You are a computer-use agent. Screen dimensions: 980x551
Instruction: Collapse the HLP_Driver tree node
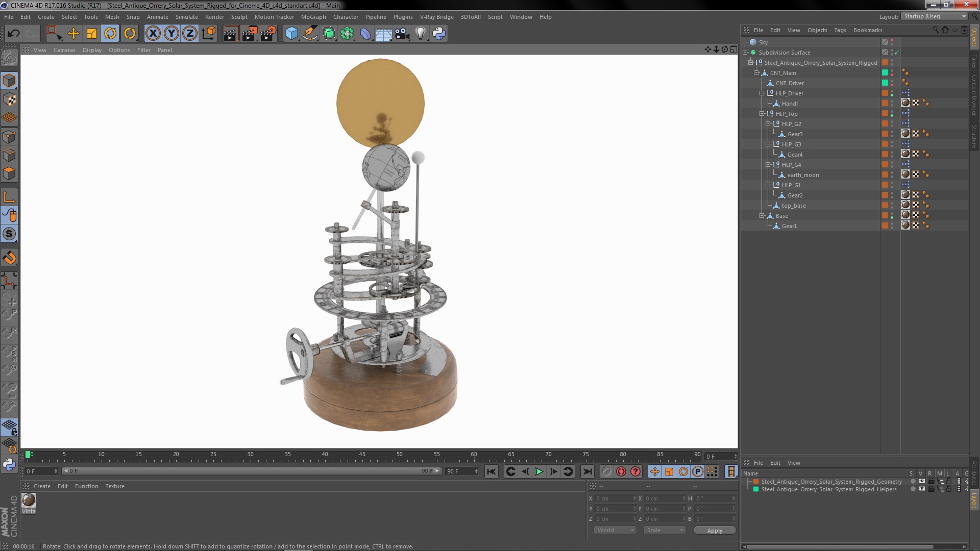(x=762, y=93)
